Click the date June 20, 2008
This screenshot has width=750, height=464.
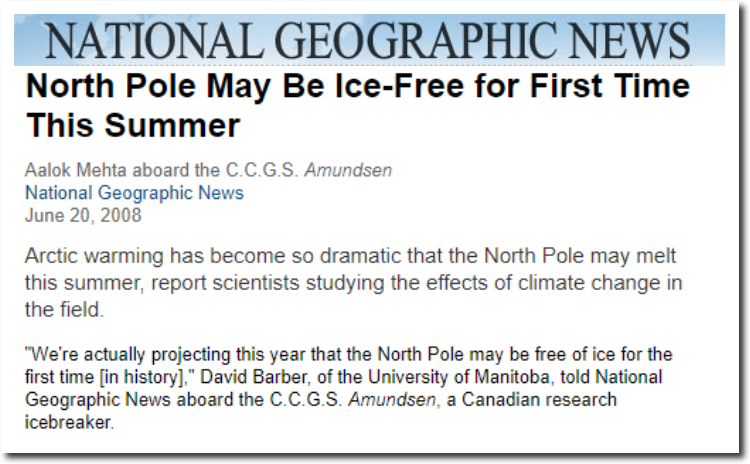click(x=83, y=215)
